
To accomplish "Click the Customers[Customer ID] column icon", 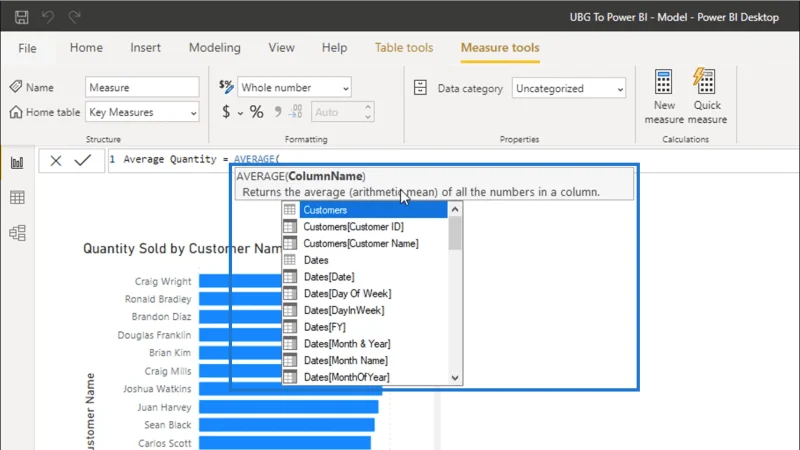I will pos(290,226).
